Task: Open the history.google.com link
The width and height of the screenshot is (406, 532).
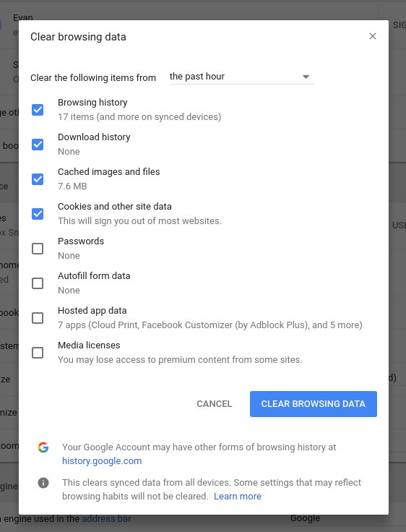Action: tap(102, 460)
